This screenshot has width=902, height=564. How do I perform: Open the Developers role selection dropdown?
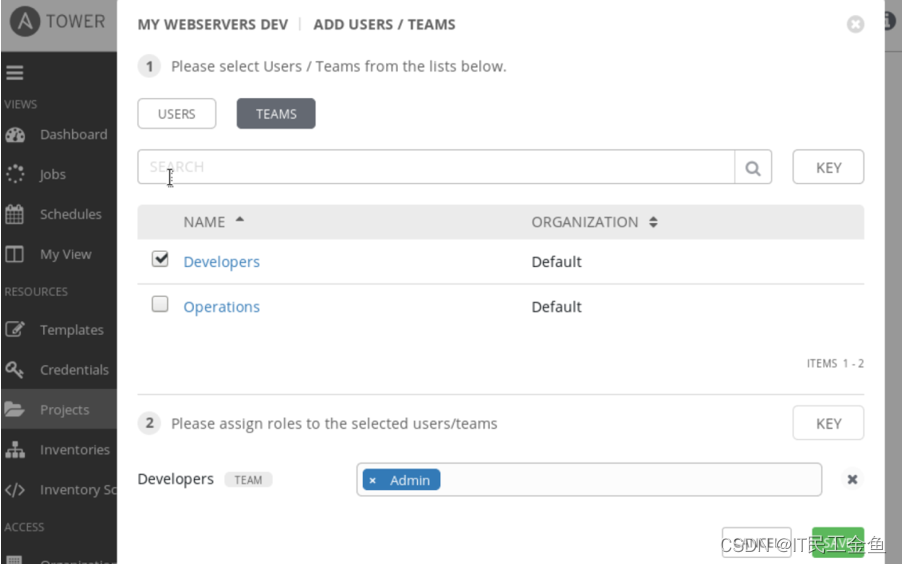[x=589, y=479]
